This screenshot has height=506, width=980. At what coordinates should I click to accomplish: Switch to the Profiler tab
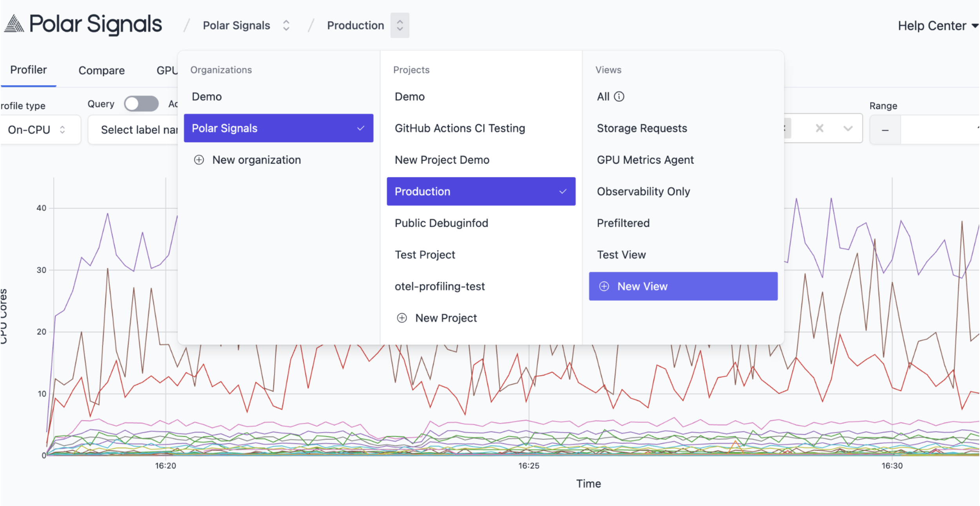tap(29, 70)
